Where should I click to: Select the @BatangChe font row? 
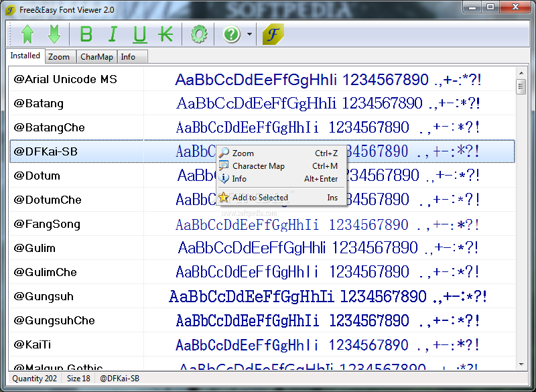coord(262,127)
